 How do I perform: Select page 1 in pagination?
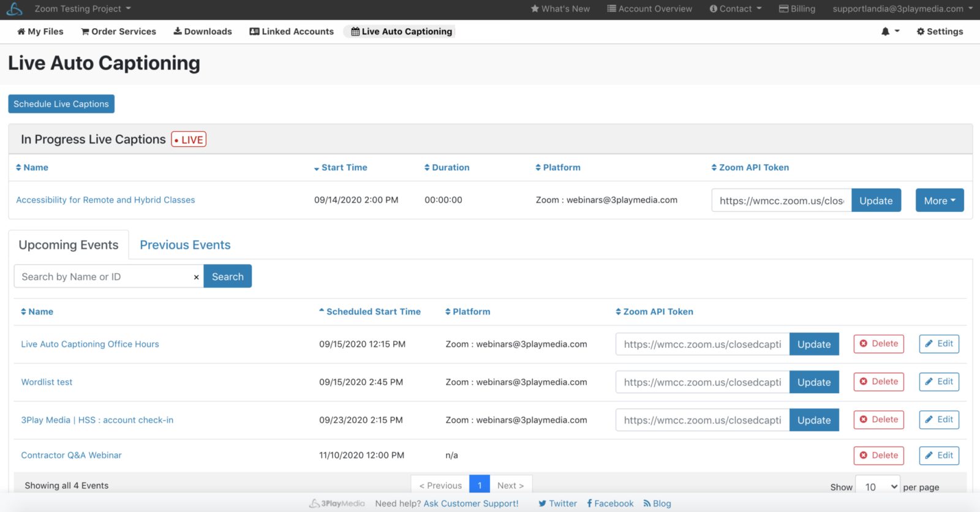(x=480, y=485)
